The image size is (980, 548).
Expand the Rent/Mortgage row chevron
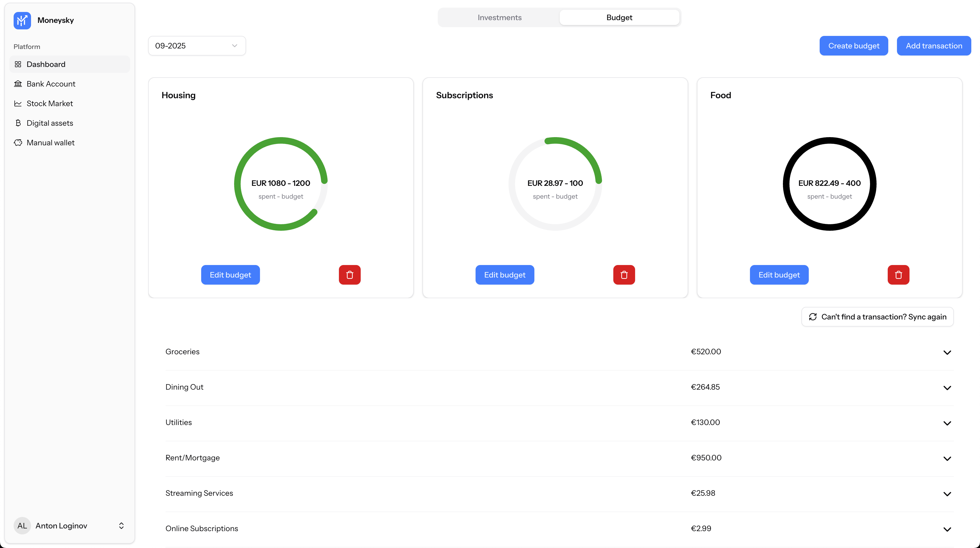[947, 458]
